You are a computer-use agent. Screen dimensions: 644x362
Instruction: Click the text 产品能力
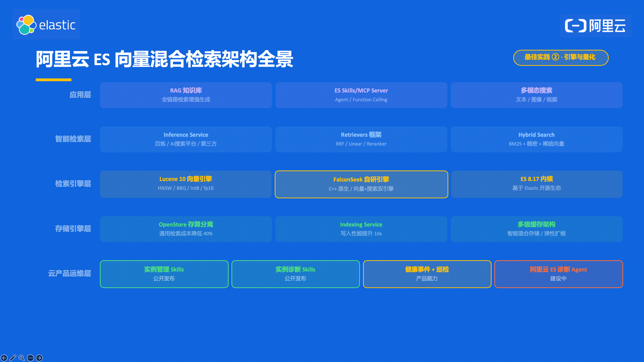pos(427,279)
